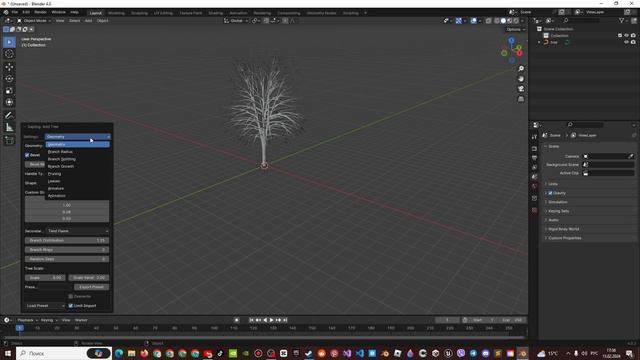Disable Collection render camera icon
The image size is (640, 360).
coord(633,36)
